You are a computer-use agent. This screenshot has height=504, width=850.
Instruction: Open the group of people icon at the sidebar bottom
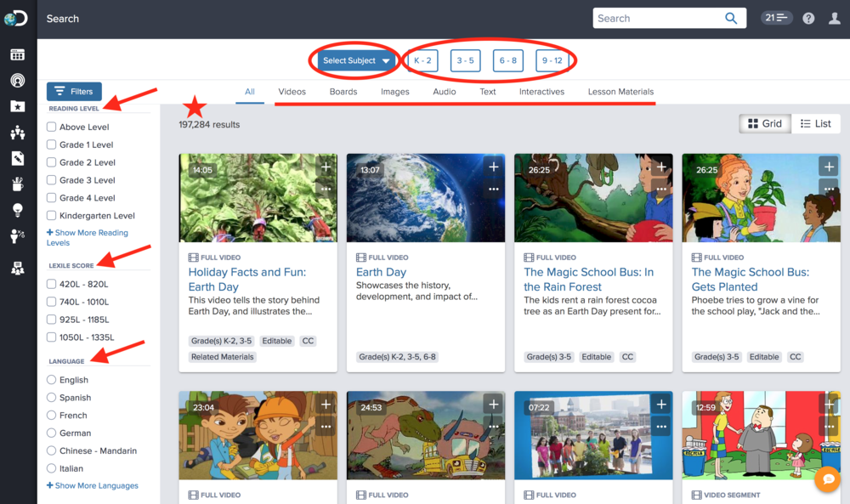click(17, 268)
